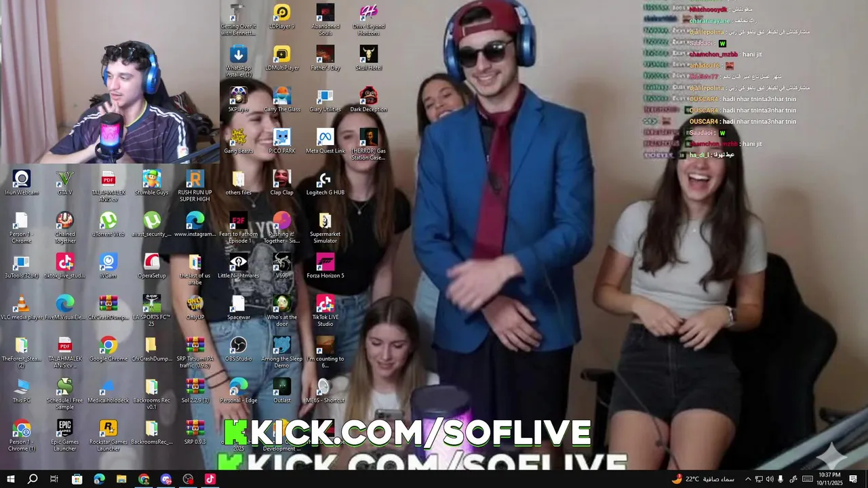Launch GTA V from the desktop
Screen dimensions: 868x488
(65, 183)
